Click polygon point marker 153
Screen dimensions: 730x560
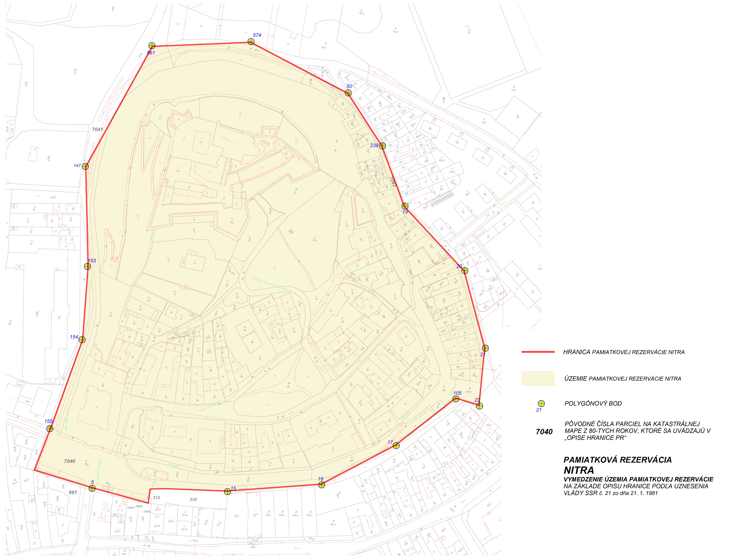pos(87,266)
